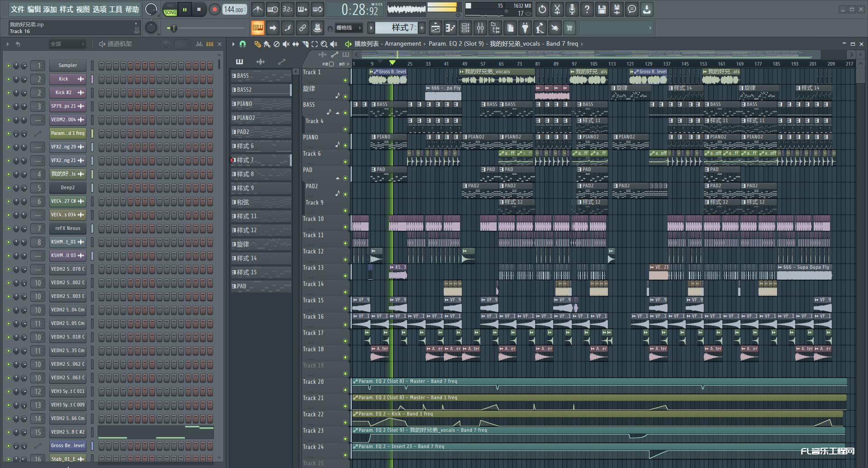Open the playlist options menu arrow

(233, 44)
